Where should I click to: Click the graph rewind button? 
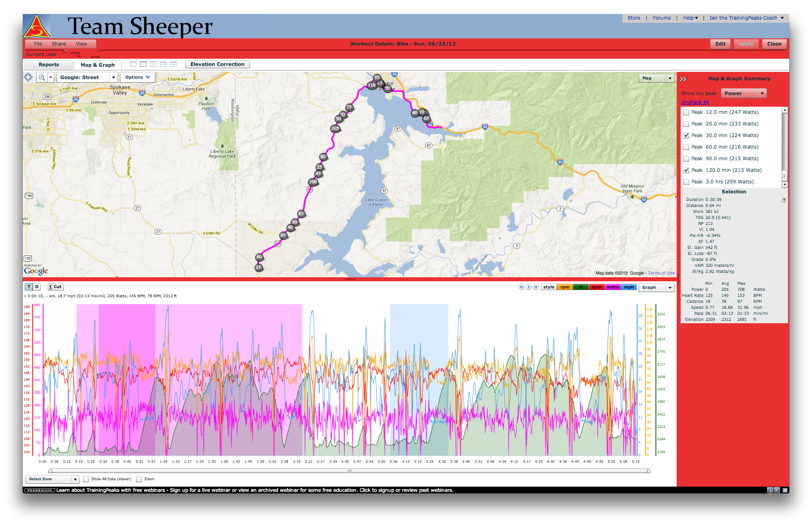pyautogui.click(x=521, y=287)
